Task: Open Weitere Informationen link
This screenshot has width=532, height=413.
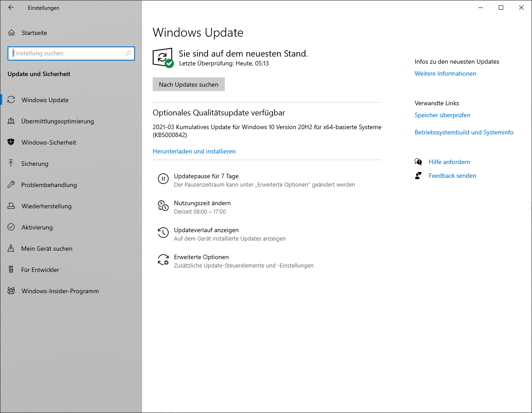Action: 445,73
